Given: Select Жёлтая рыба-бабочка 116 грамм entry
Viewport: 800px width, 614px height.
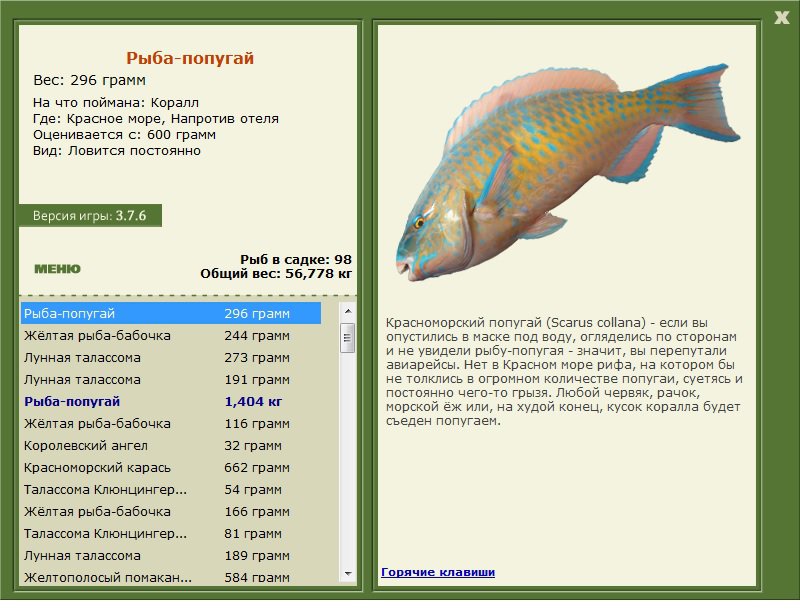Looking at the screenshot, I should 171,423.
